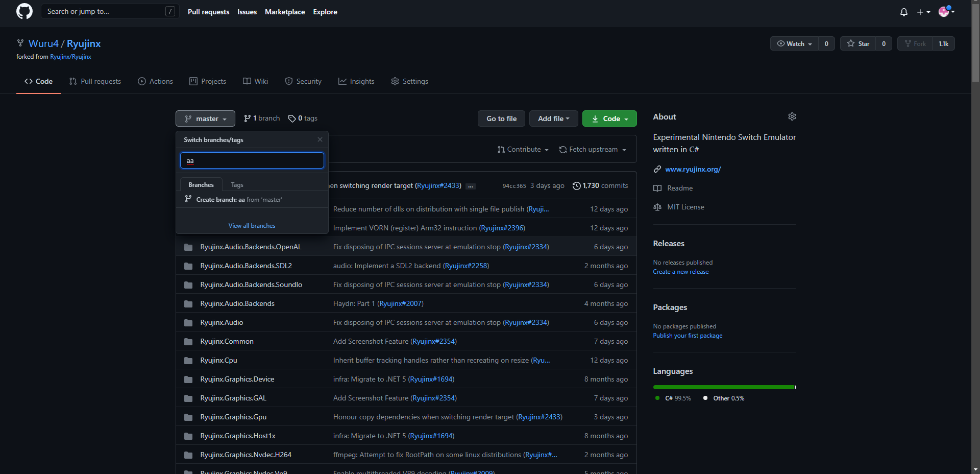
Task: Click View all branches link
Action: coord(252,226)
